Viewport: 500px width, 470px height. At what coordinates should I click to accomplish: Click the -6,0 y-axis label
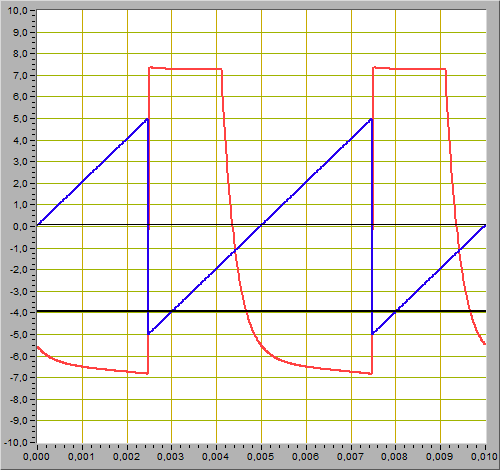(x=19, y=356)
